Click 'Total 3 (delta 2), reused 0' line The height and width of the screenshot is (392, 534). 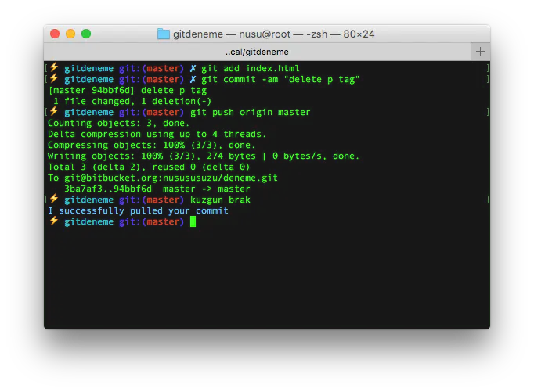tap(149, 167)
